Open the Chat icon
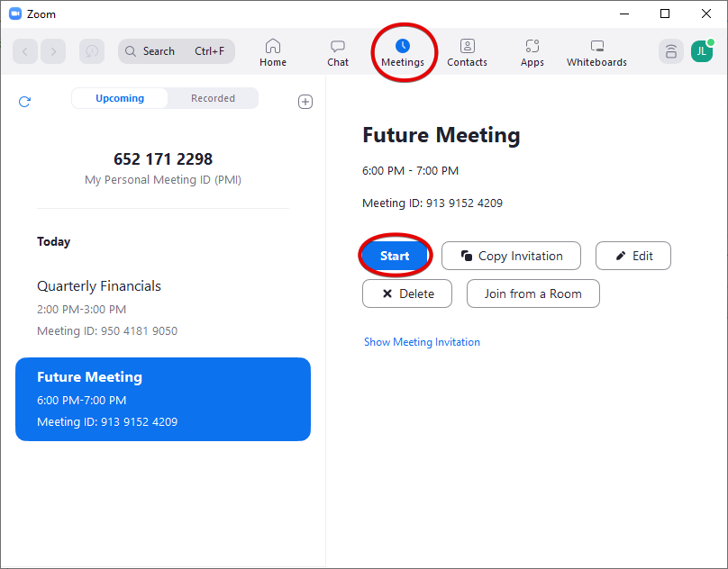 point(338,46)
